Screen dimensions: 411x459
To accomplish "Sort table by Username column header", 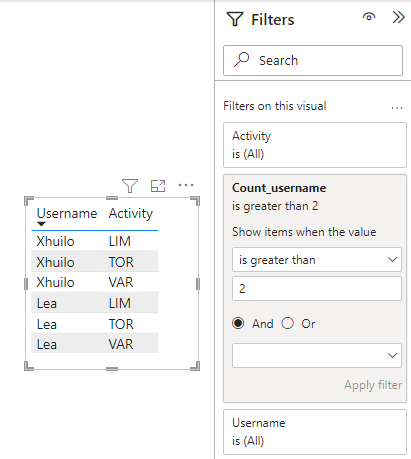I will 67,213.
